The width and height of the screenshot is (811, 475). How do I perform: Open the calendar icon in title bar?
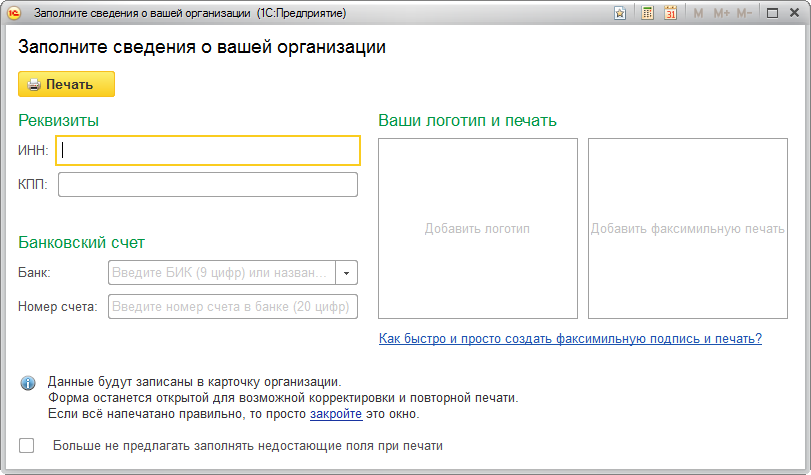tap(671, 13)
